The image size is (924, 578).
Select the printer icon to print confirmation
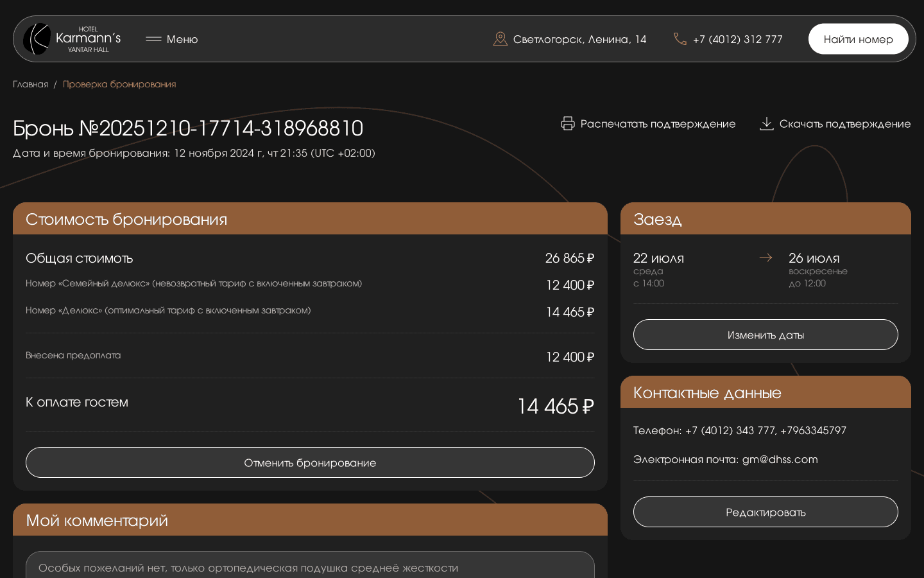(568, 123)
